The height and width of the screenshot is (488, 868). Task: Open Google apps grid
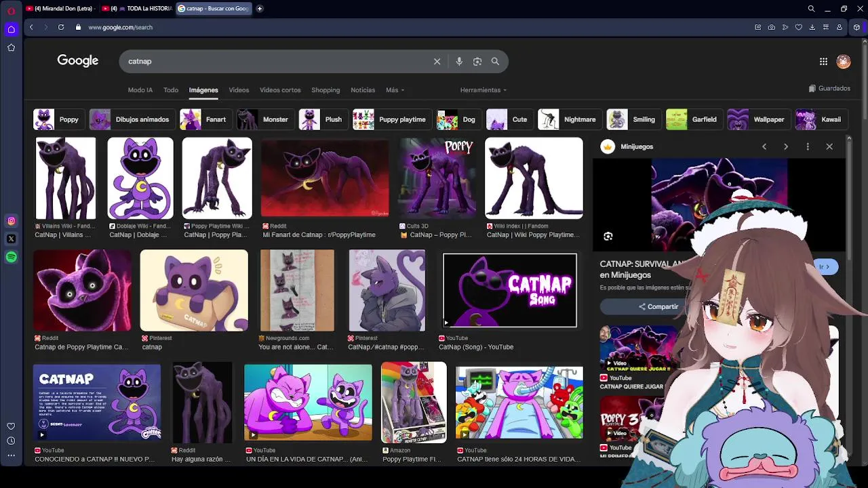823,61
